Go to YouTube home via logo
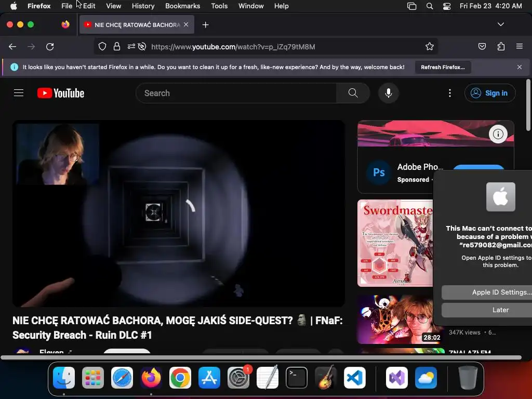Screen dimensions: 532x399 (x=61, y=93)
